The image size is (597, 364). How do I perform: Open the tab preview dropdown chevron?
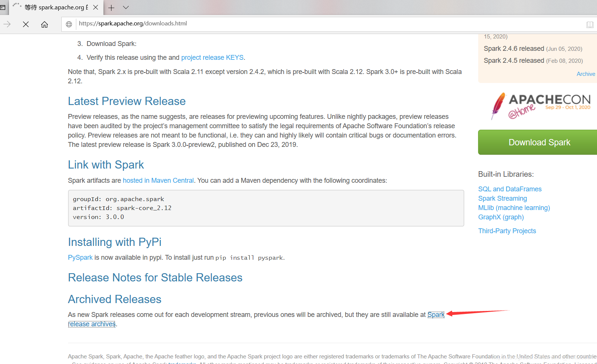pos(126,7)
